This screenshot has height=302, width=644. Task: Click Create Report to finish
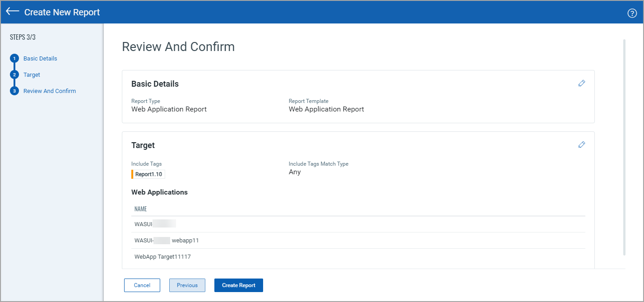[238, 285]
